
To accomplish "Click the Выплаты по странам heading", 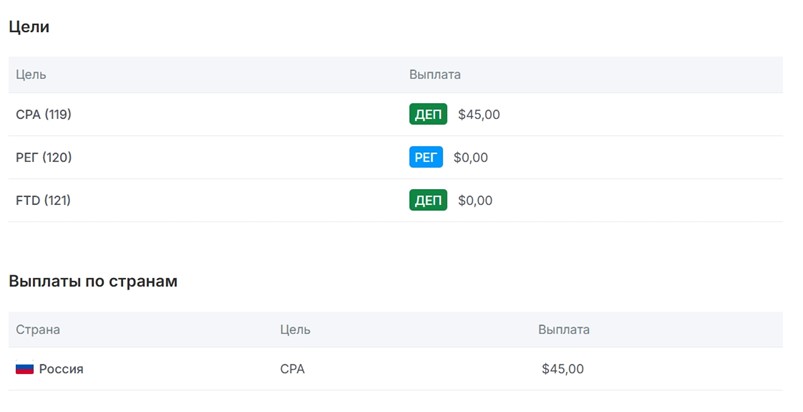I will 93,281.
